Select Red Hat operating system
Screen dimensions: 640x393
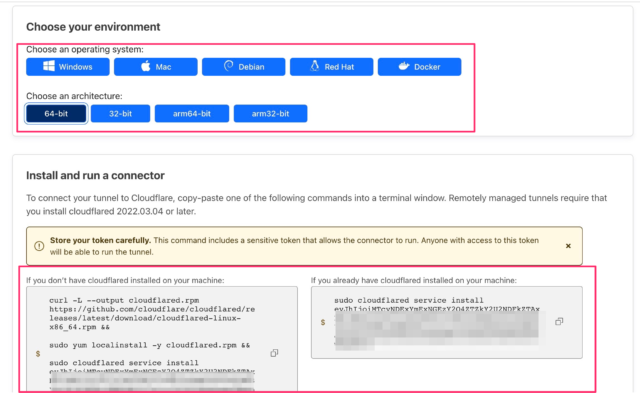[x=331, y=67]
